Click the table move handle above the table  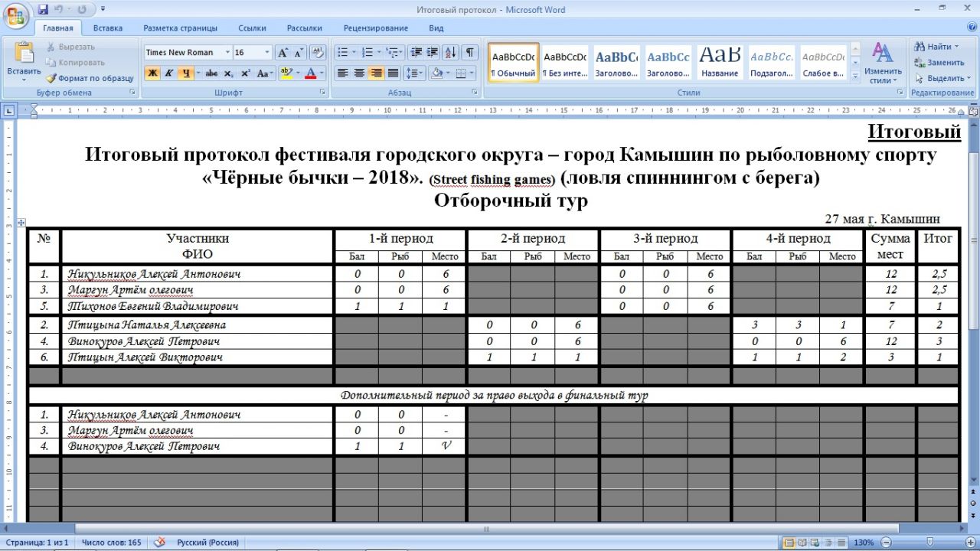[x=21, y=223]
